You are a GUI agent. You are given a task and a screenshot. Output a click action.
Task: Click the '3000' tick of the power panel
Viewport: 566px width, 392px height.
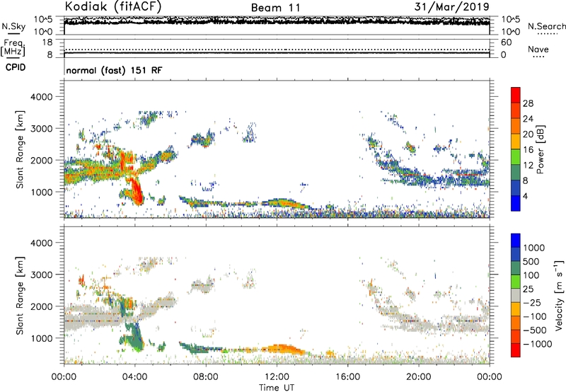[x=41, y=129]
